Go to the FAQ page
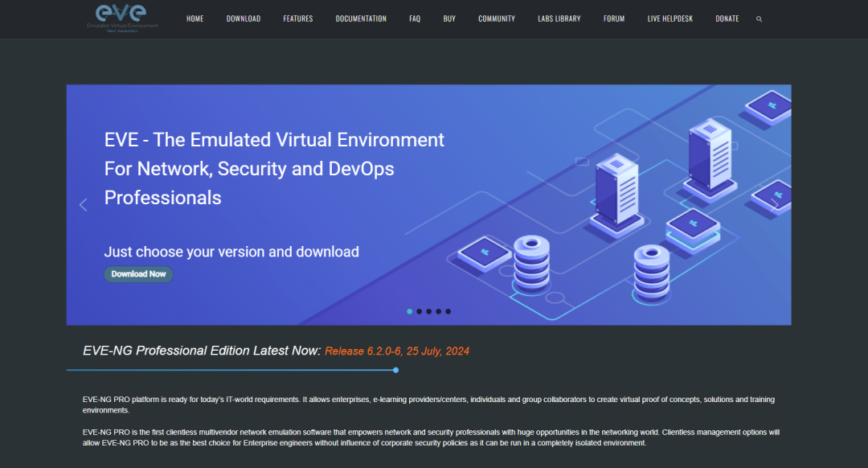Viewport: 868px width, 468px height. [415, 18]
